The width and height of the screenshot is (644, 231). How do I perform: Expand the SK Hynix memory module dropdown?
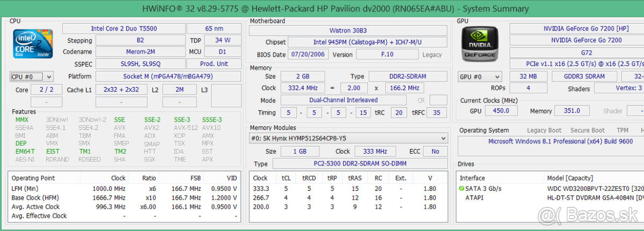pyautogui.click(x=348, y=138)
